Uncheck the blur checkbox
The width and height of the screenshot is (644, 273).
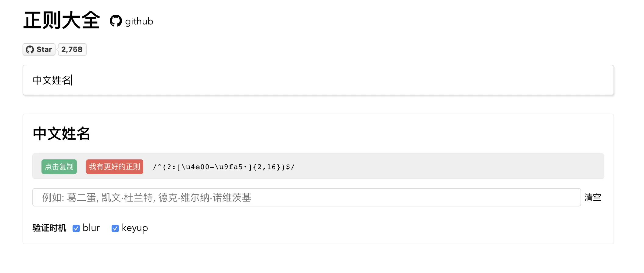(x=76, y=228)
